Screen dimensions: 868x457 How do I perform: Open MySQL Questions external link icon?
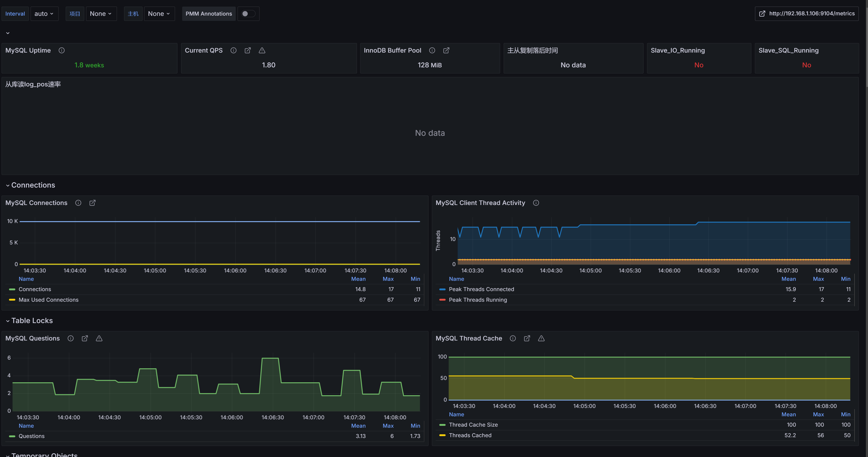click(x=85, y=338)
